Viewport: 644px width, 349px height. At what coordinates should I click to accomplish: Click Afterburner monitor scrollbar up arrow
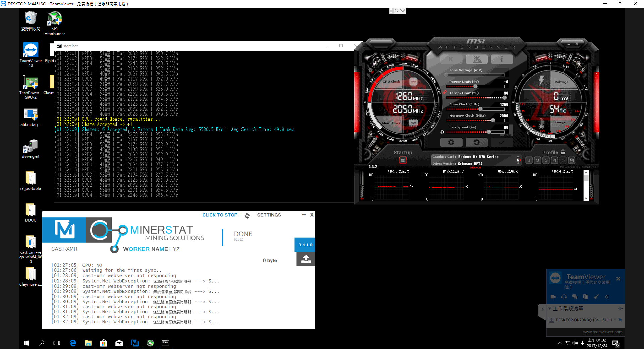tap(586, 172)
